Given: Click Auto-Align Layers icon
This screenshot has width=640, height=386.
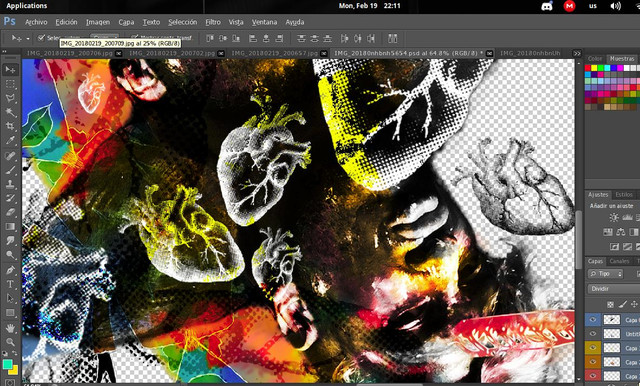Looking at the screenshot, I should (x=392, y=38).
